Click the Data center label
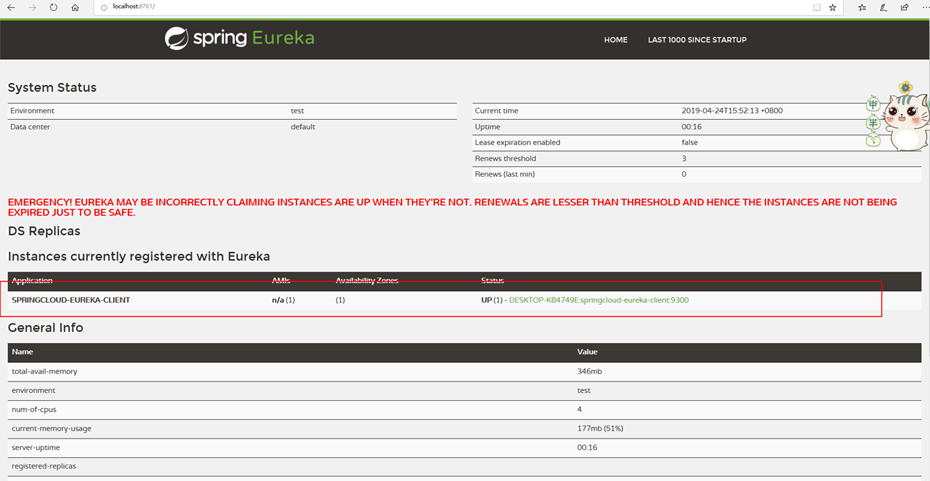 click(x=30, y=127)
